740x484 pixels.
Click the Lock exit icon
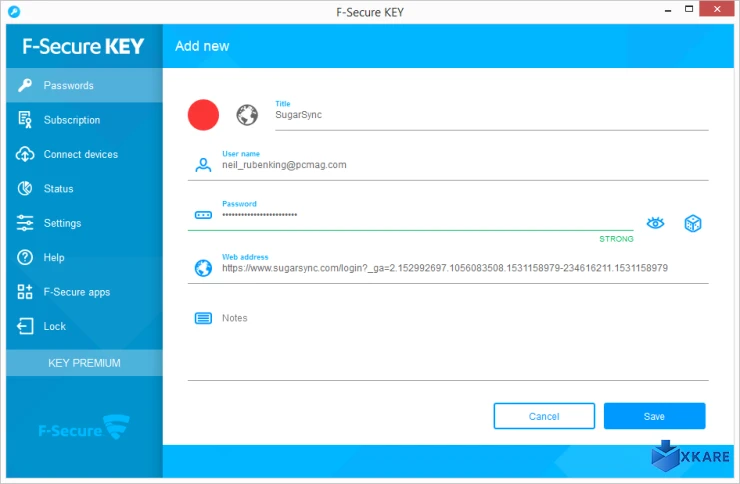tap(25, 326)
